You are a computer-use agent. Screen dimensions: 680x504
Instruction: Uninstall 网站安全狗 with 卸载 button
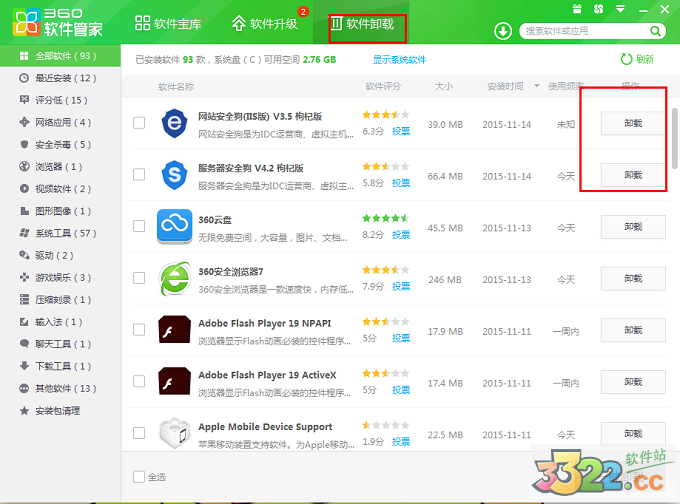tap(633, 123)
